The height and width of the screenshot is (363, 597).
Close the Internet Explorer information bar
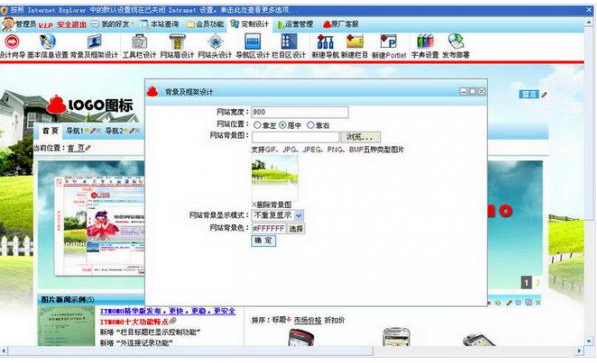(x=589, y=10)
